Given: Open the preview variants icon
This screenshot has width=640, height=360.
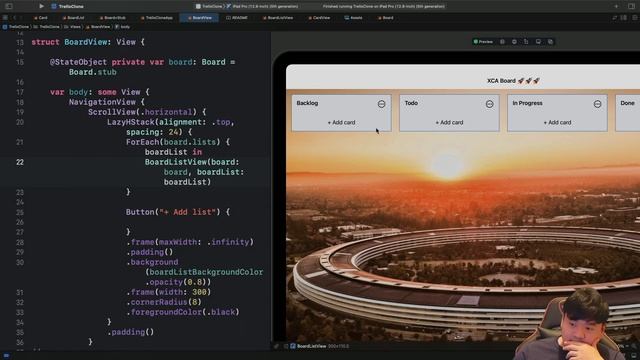Looking at the screenshot, I should click(514, 42).
